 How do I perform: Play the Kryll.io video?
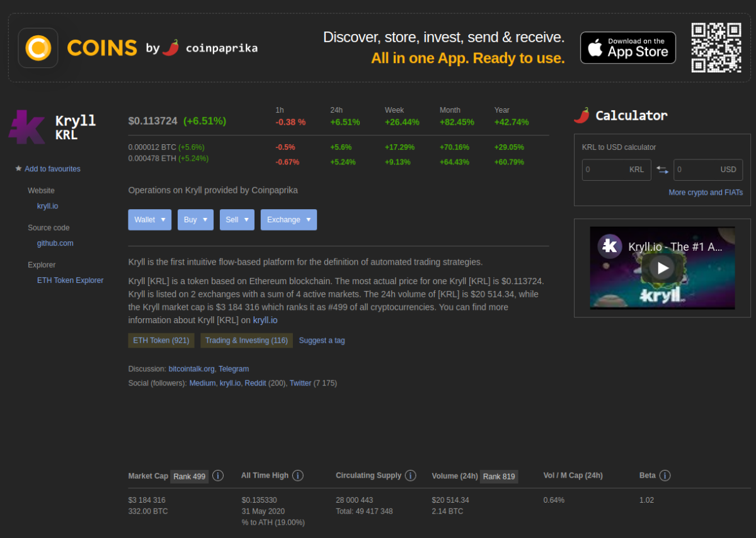click(662, 268)
